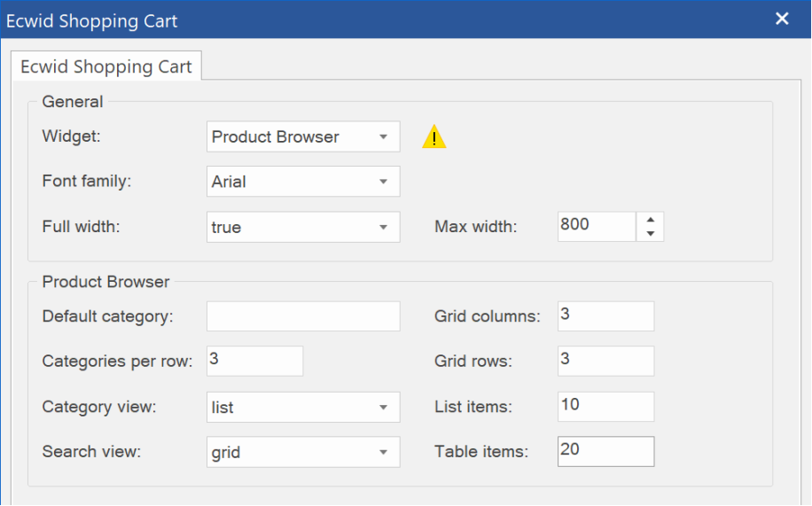Click the Grid columns: label

coord(487,316)
